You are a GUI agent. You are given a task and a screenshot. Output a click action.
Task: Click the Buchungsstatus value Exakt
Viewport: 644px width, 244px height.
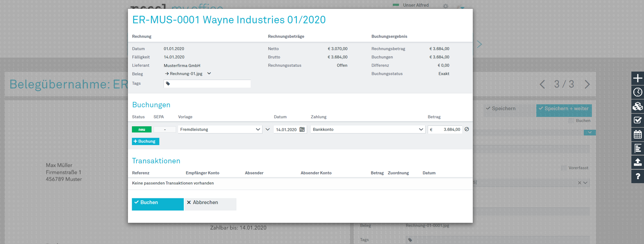tap(444, 74)
